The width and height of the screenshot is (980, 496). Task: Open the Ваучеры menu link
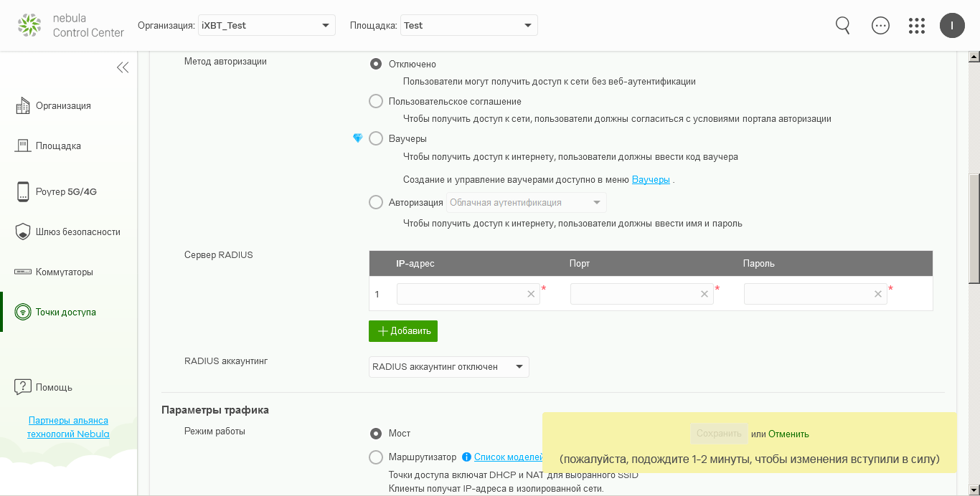click(x=651, y=180)
